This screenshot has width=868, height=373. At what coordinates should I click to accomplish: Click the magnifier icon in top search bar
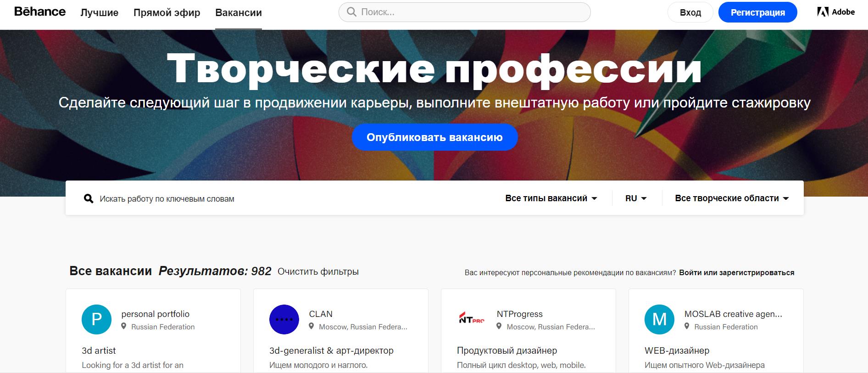(352, 12)
